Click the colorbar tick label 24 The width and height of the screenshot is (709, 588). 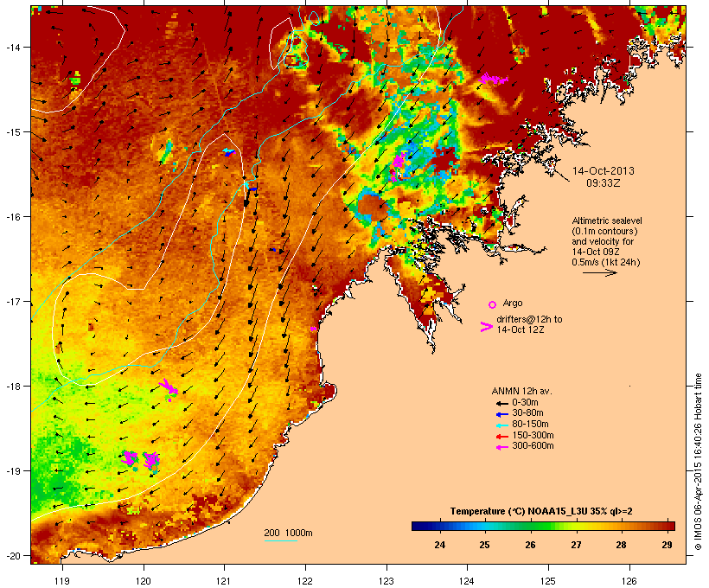point(439,545)
